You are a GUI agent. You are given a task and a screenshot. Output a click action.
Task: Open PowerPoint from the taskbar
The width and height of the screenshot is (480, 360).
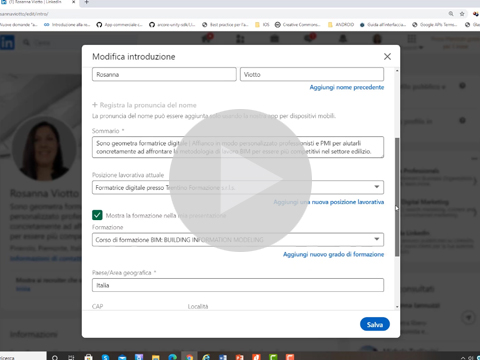[x=239, y=357]
